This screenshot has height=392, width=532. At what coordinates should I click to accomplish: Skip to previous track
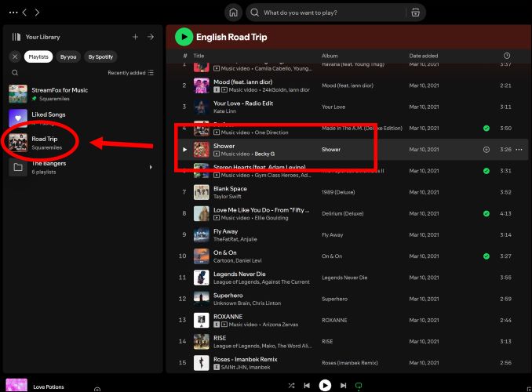[307, 386]
